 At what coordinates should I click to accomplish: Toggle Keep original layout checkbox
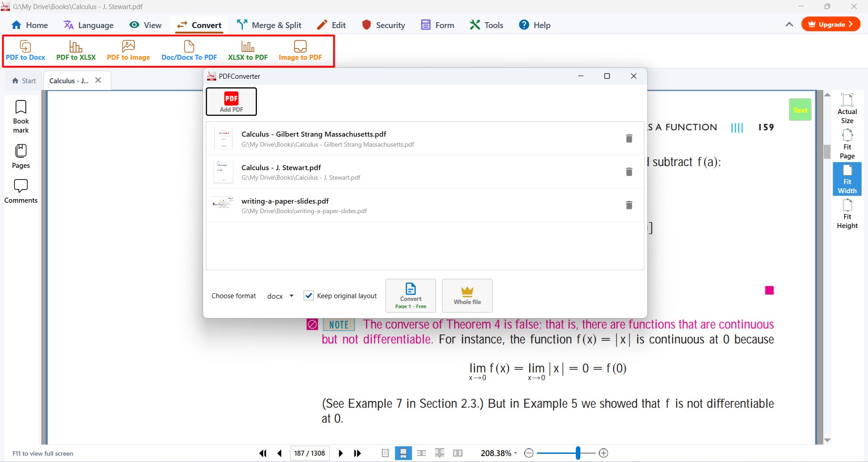[x=308, y=295]
